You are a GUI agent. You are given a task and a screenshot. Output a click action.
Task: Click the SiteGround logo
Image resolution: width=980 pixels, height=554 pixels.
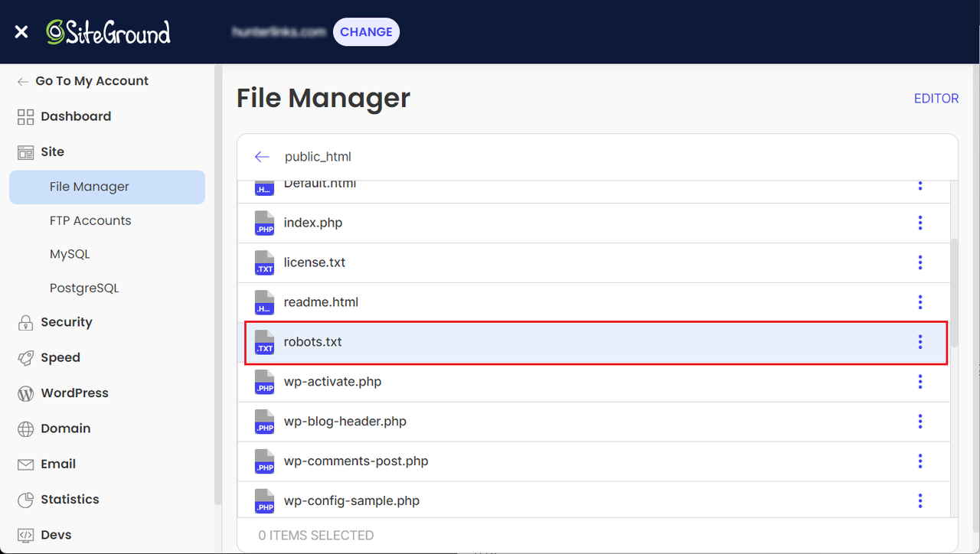(108, 32)
